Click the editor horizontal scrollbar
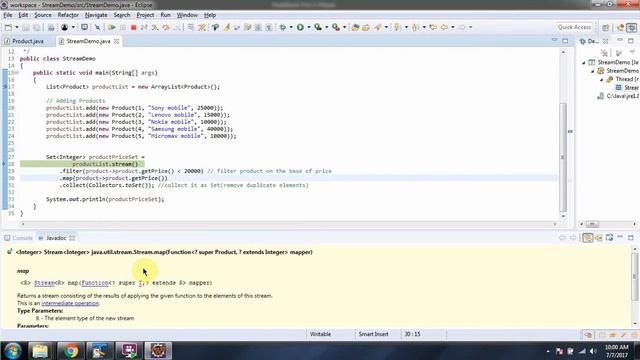The width and height of the screenshot is (640, 360). pyautogui.click(x=288, y=224)
